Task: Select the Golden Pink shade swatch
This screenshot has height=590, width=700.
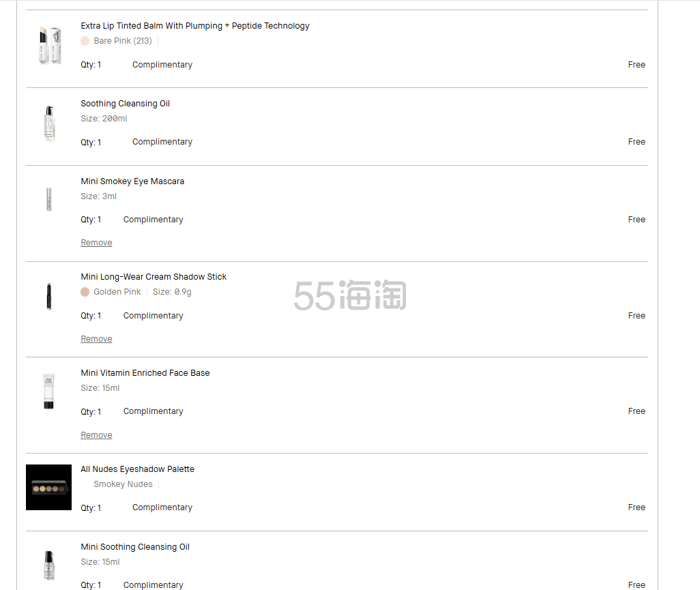Action: (x=85, y=292)
